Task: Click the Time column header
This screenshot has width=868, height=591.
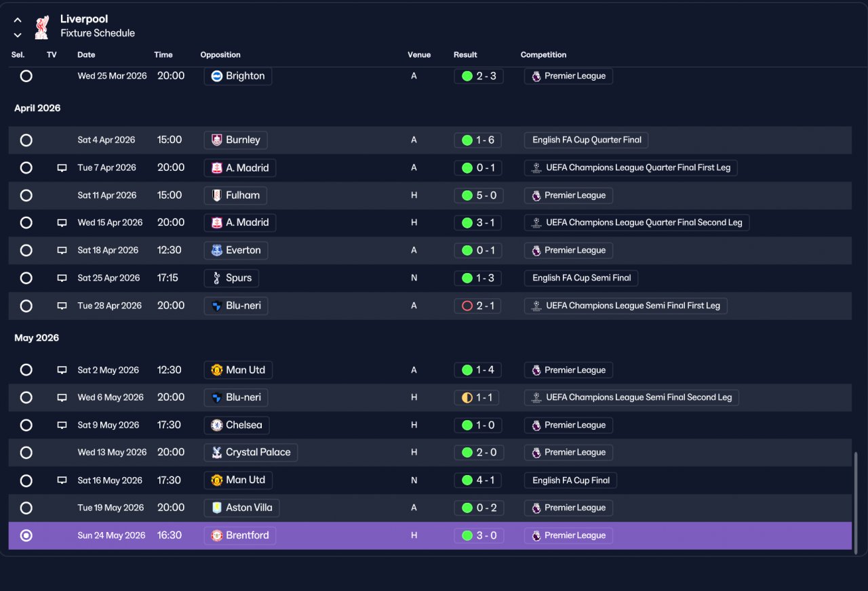Action: point(163,55)
